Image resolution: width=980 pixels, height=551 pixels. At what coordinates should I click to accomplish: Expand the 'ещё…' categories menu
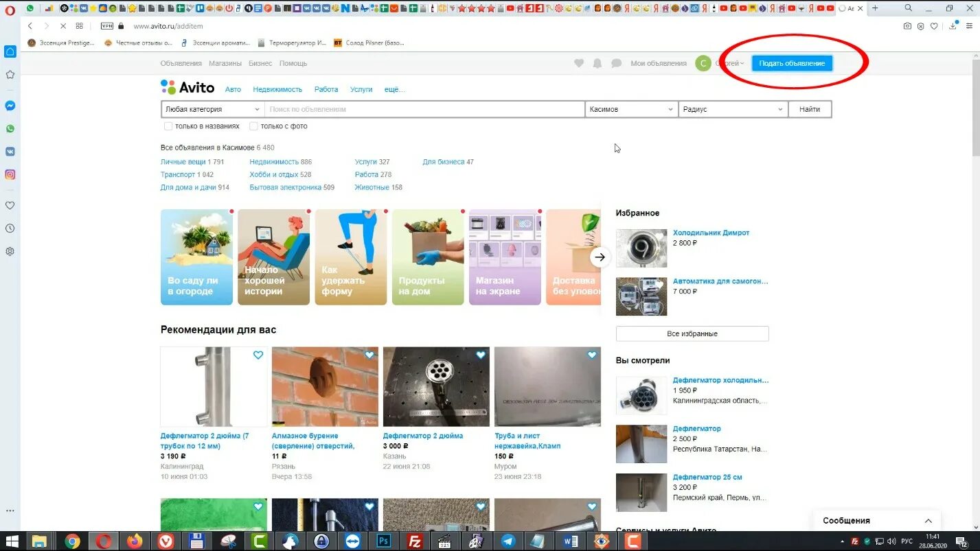click(394, 89)
